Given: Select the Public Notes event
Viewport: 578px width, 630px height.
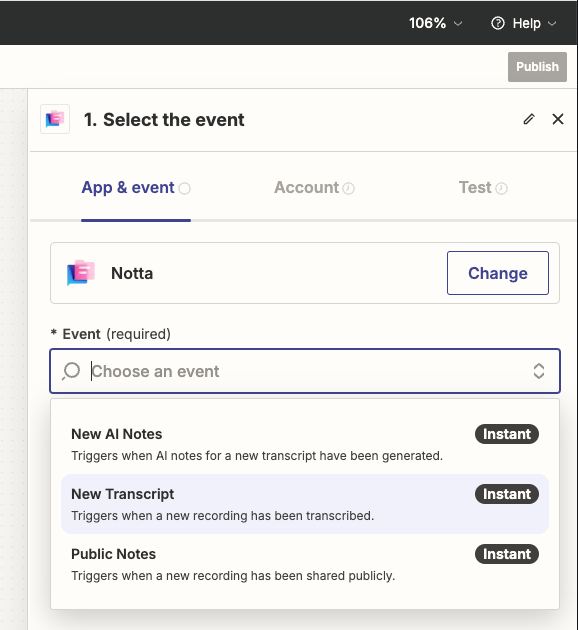Looking at the screenshot, I should click(305, 564).
